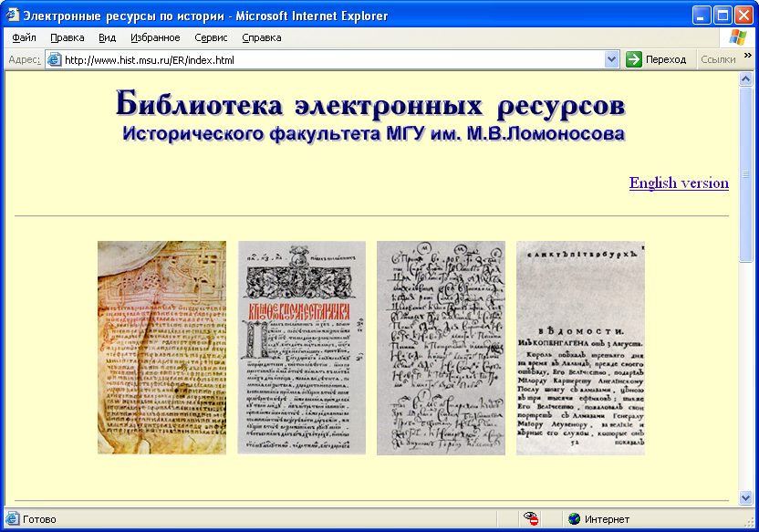This screenshot has width=759, height=532.
Task: Expand the address bar dropdown arrow
Action: pyautogui.click(x=611, y=60)
